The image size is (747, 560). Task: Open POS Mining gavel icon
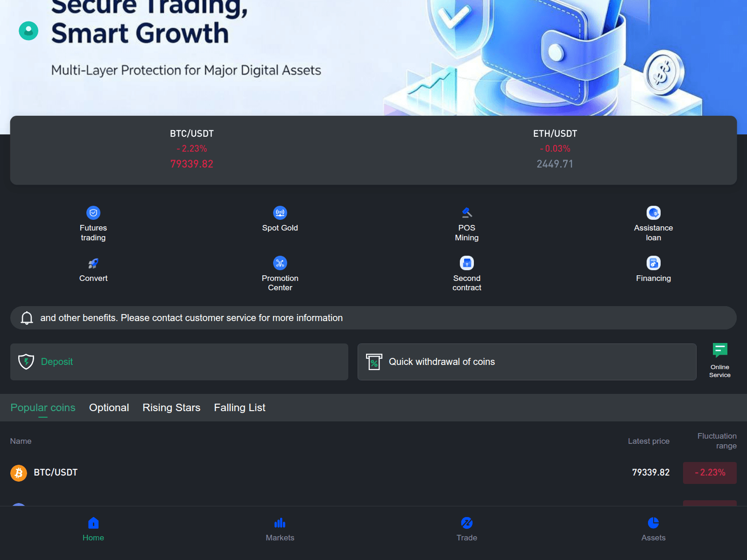click(x=467, y=213)
